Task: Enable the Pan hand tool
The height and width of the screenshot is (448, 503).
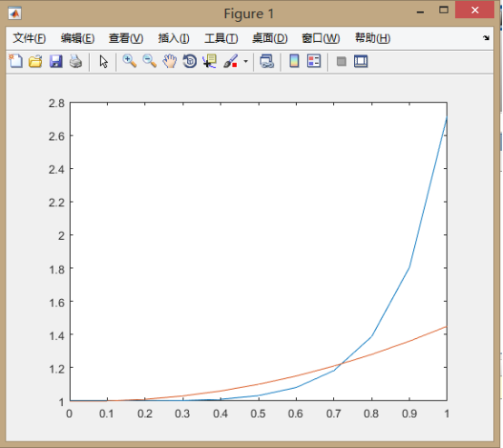Action: click(x=170, y=61)
